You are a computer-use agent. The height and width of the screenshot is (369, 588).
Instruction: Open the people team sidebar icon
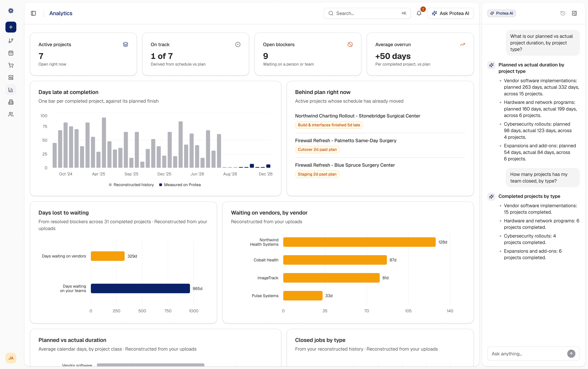coord(11,114)
